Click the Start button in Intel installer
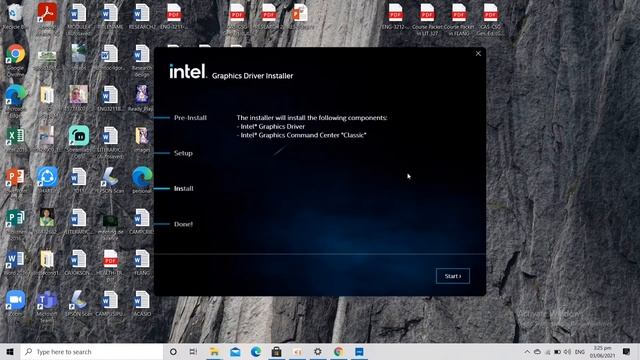640x360 pixels. pos(453,276)
